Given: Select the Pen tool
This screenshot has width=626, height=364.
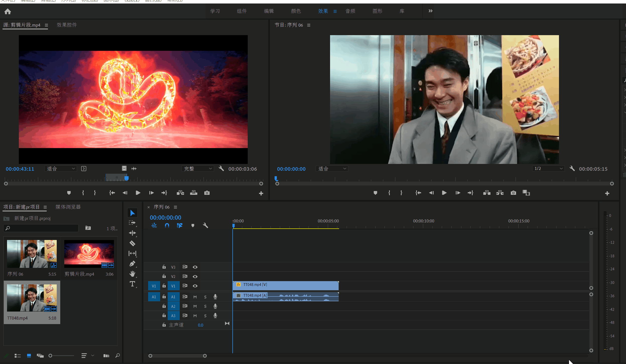Looking at the screenshot, I should point(132,264).
